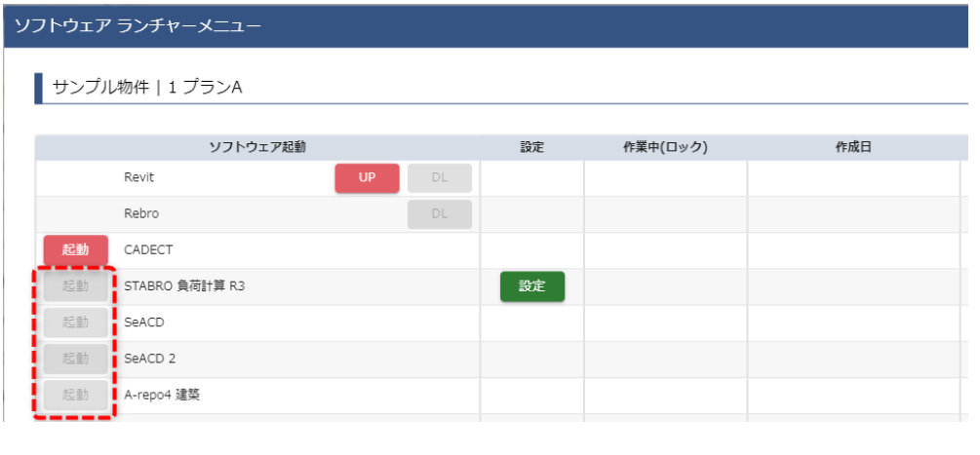Viewport: 980px width, 455px height.
Task: Select the CADECT software name
Action: coord(148,250)
